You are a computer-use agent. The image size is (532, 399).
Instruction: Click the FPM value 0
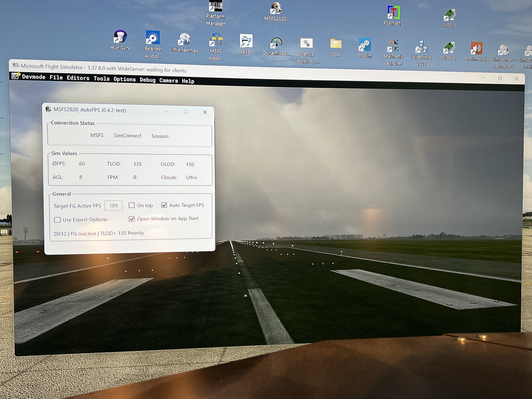(x=135, y=177)
